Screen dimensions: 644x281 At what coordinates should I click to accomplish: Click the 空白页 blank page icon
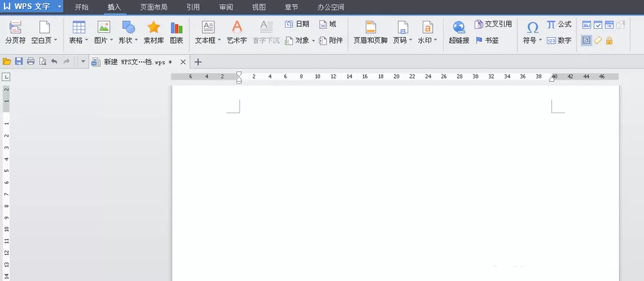pyautogui.click(x=44, y=27)
